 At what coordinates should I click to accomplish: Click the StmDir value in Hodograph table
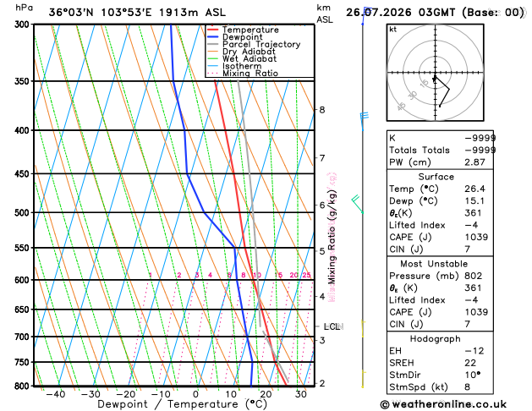[x=472, y=375]
